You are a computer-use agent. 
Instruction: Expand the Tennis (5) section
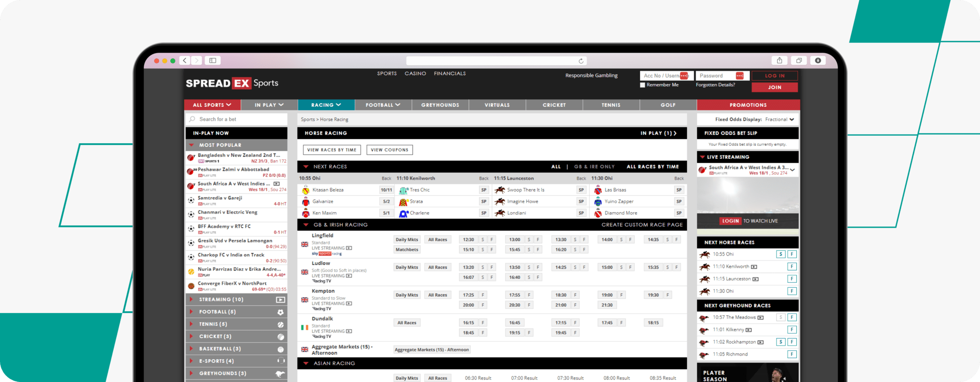pos(191,324)
